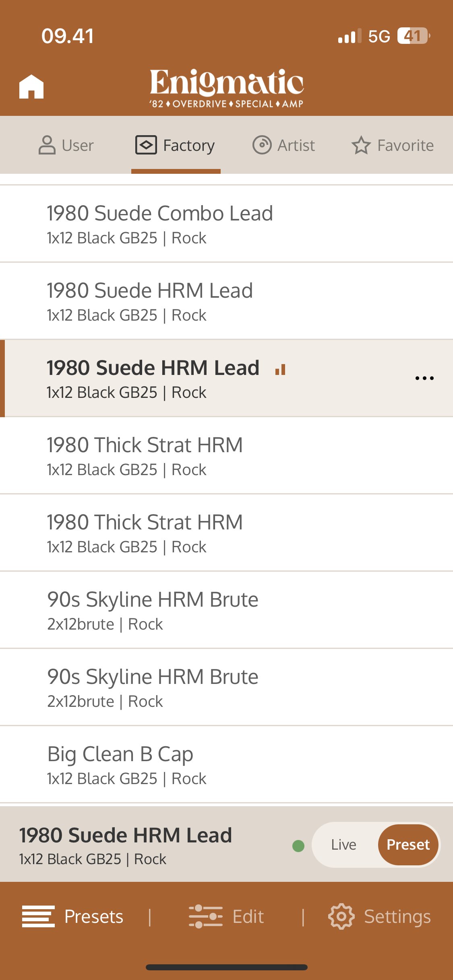Screen dimensions: 453x980
Task: Select the first 90s Skyline HRM Brute preset
Action: (x=153, y=610)
